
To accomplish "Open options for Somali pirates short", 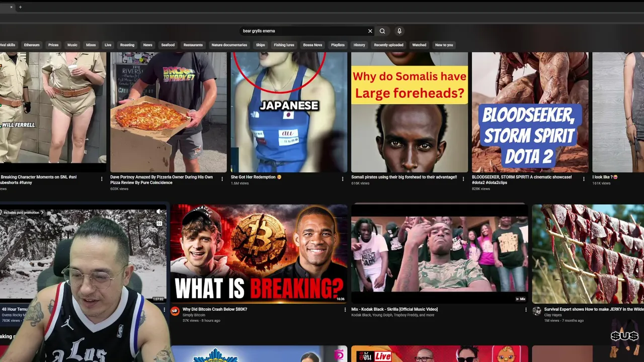I will [463, 179].
